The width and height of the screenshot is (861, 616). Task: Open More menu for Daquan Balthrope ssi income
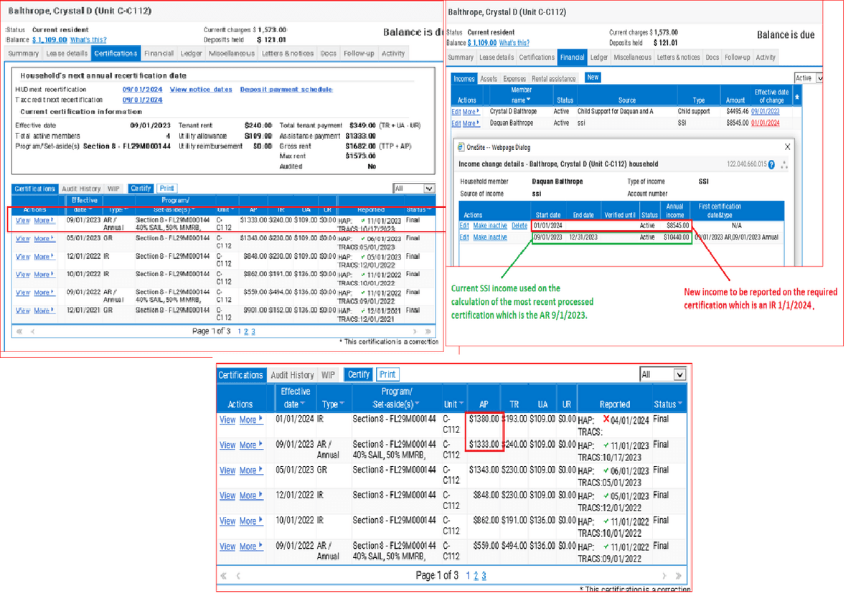(471, 123)
